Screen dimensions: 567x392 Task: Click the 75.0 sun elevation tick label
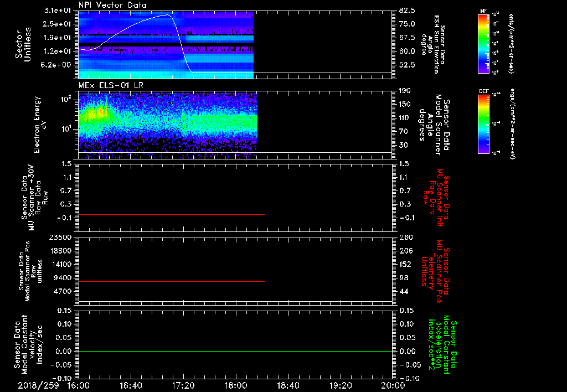tap(407, 24)
